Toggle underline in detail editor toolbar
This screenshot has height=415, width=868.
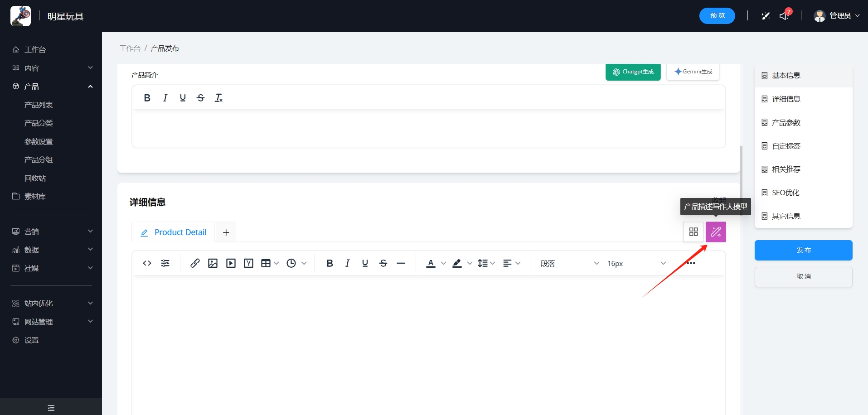(365, 263)
